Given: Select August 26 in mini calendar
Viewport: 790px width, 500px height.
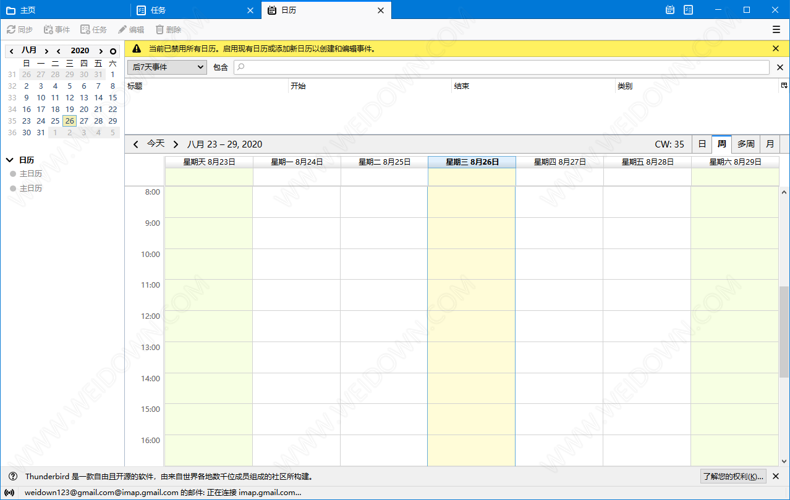Looking at the screenshot, I should 70,121.
